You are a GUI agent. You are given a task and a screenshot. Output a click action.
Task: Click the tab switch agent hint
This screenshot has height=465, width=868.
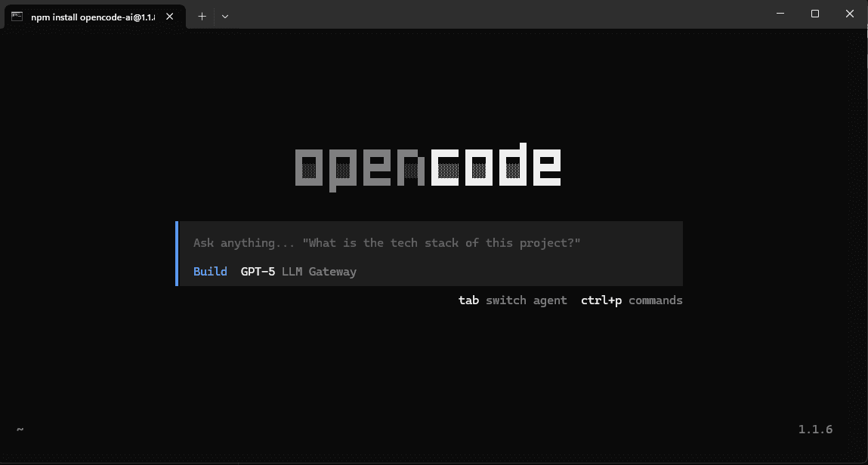[512, 300]
